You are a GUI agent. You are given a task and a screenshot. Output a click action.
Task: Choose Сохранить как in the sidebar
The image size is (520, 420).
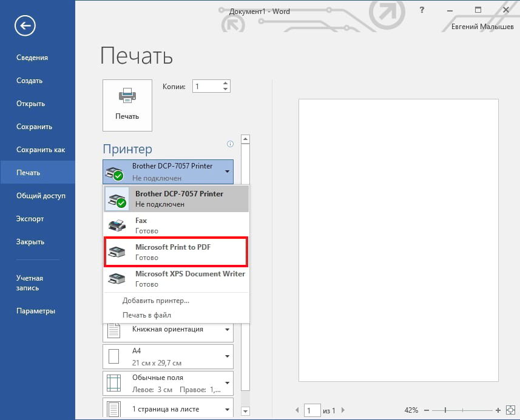click(x=41, y=150)
